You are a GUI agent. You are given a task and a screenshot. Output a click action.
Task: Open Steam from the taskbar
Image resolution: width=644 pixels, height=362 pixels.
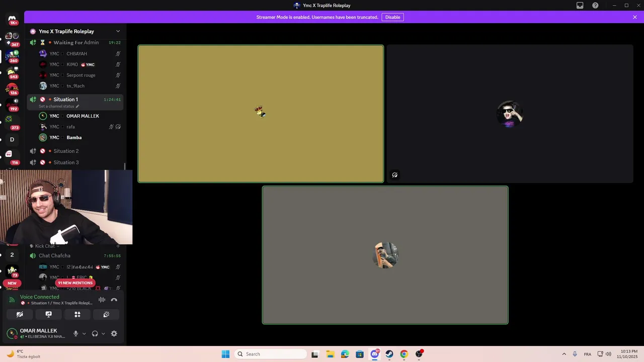click(389, 354)
